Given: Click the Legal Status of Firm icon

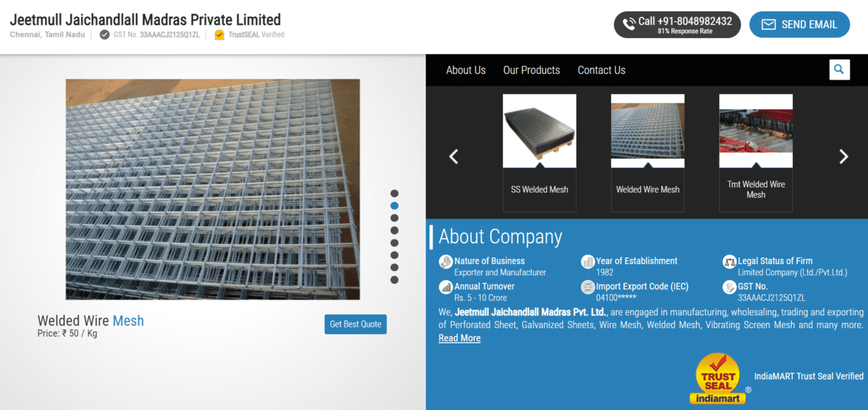Looking at the screenshot, I should click(729, 262).
